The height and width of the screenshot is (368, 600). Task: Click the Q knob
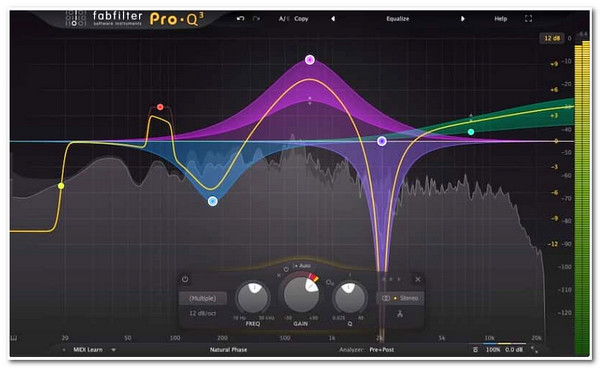(350, 299)
